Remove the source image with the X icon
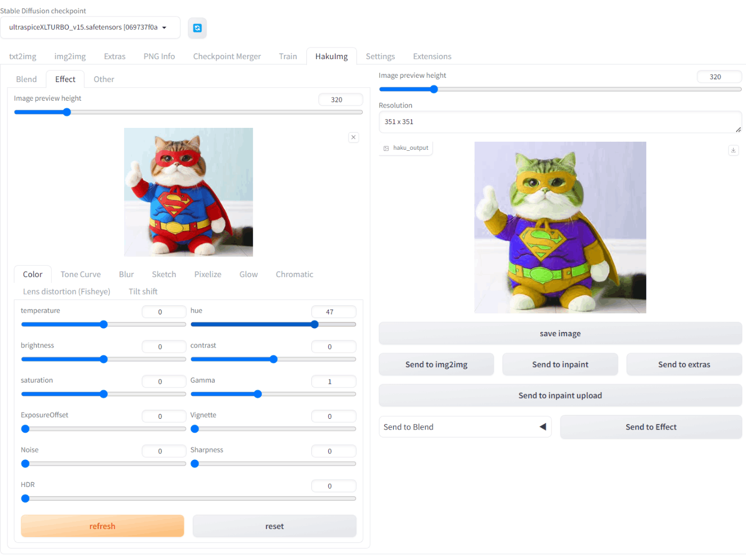 pos(353,137)
